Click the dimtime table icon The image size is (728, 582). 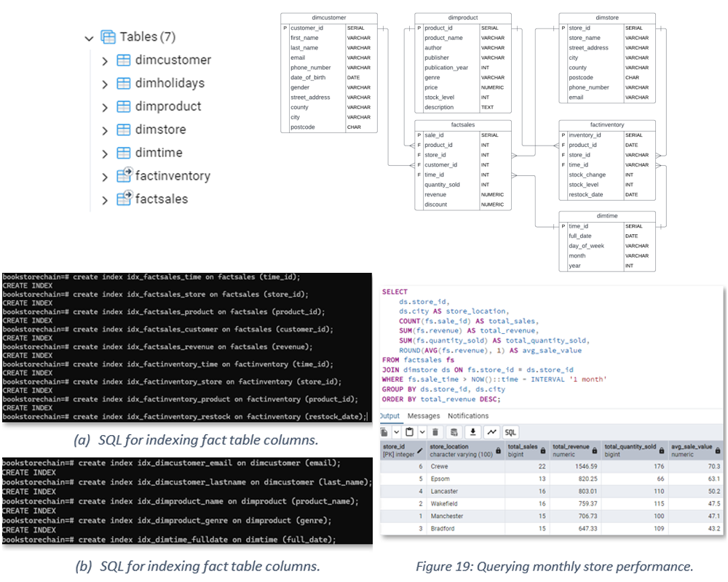[x=124, y=153]
